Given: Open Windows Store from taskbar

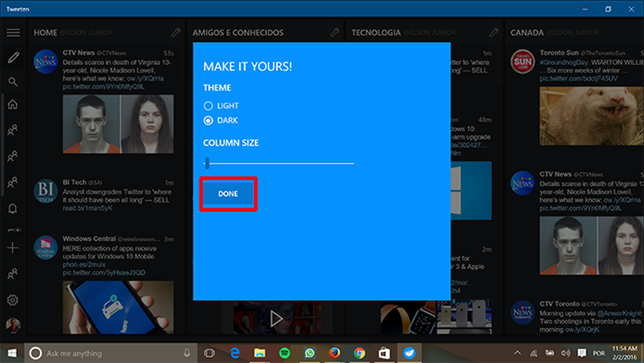Looking at the screenshot, I should point(384,353).
